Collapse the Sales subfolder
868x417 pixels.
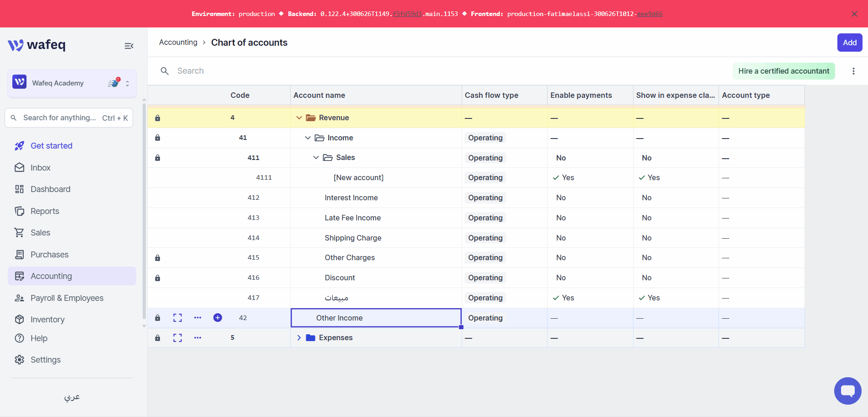pyautogui.click(x=316, y=158)
